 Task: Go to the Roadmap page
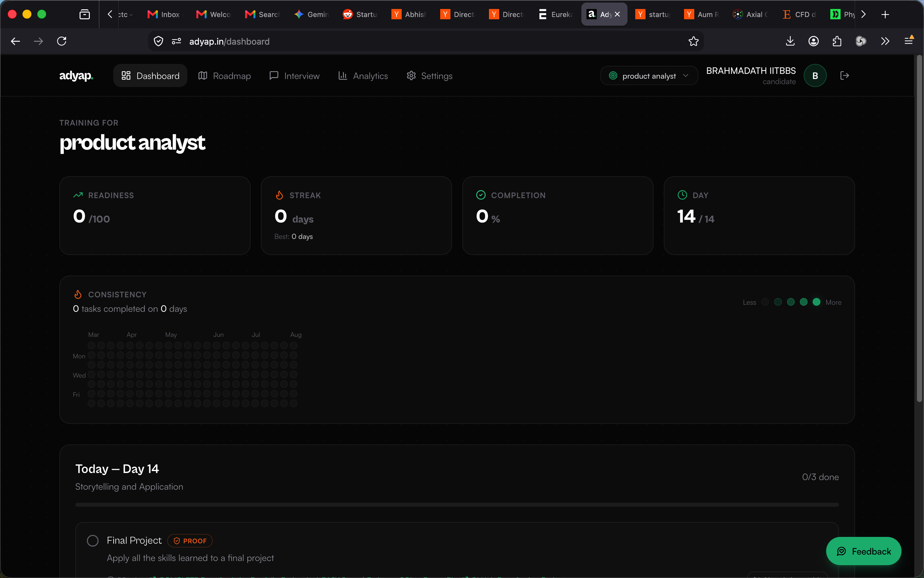225,76
